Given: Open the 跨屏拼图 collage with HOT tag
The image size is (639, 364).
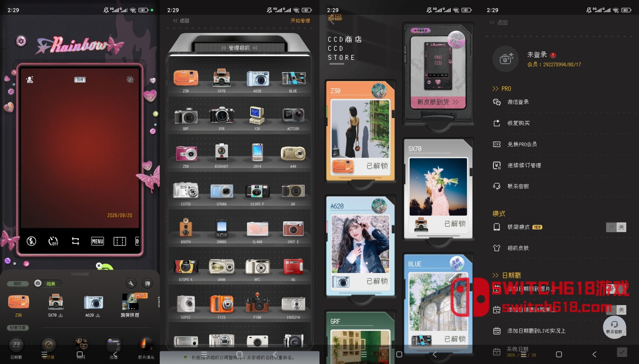Looking at the screenshot, I should click(x=130, y=305).
